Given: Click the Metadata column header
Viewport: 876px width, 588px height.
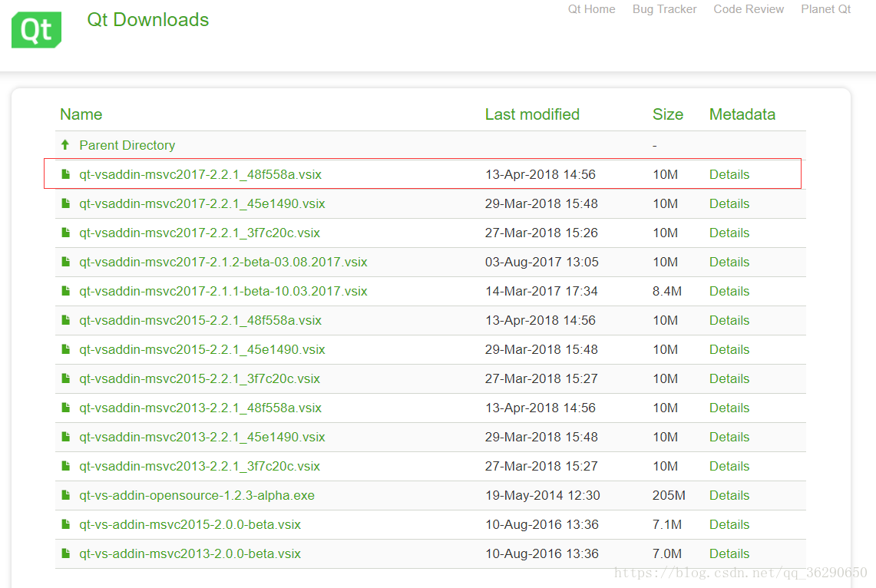Looking at the screenshot, I should (742, 114).
